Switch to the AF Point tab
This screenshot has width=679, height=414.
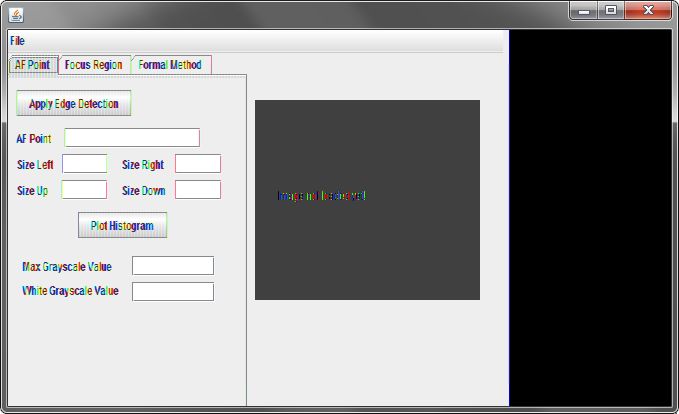pos(33,65)
